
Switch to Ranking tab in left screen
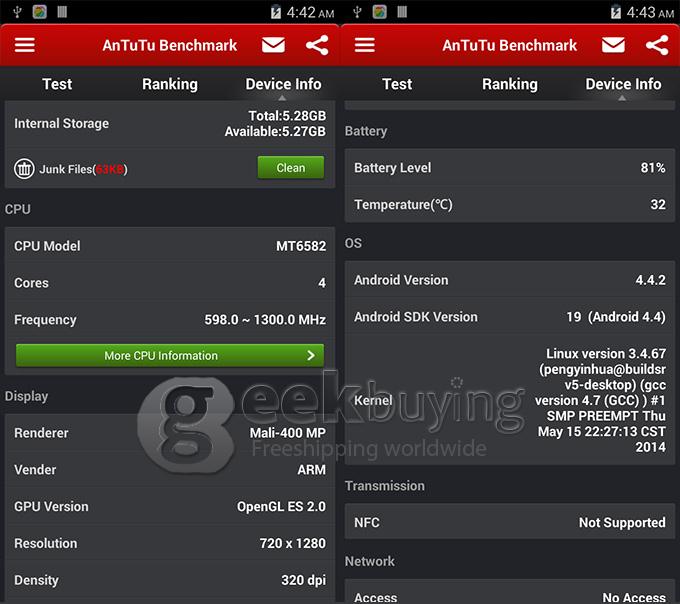pyautogui.click(x=170, y=84)
